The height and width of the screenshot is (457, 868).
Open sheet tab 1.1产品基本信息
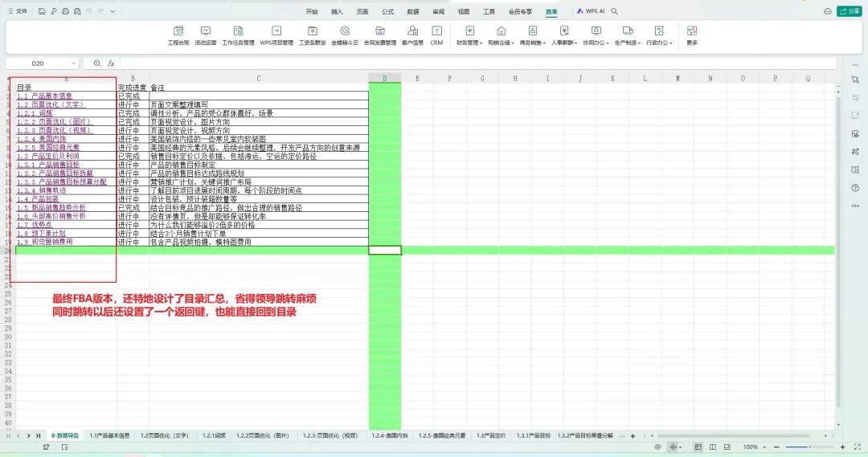pyautogui.click(x=109, y=436)
